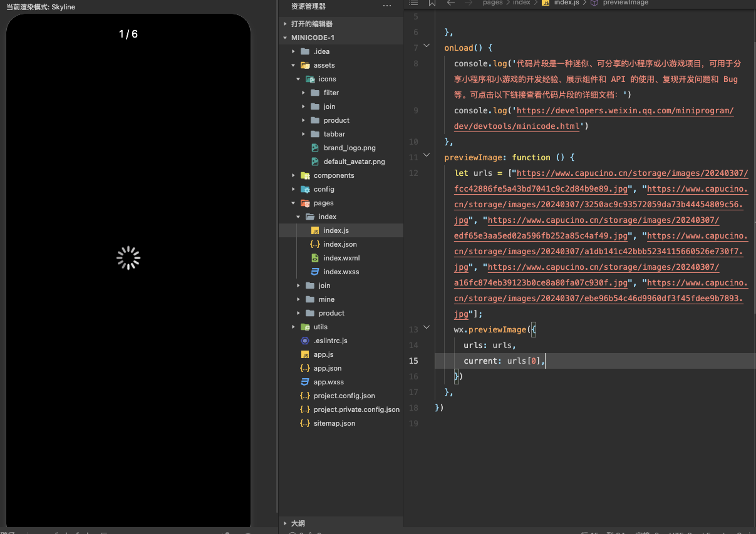Open the image URL ending fcc42886fe5a43bd7041c9c2d84b9e89.jpg
The width and height of the screenshot is (756, 534).
pyautogui.click(x=601, y=181)
